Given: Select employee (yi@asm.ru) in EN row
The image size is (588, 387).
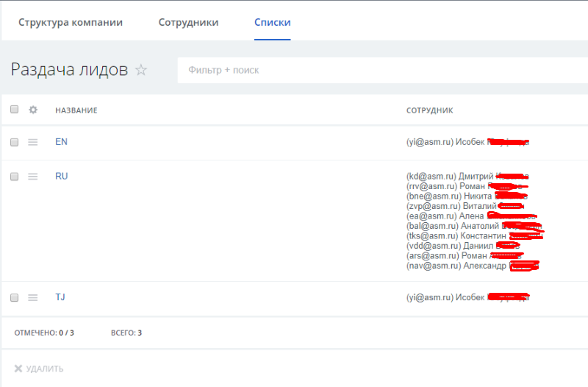Looking at the screenshot, I should pos(467,142).
